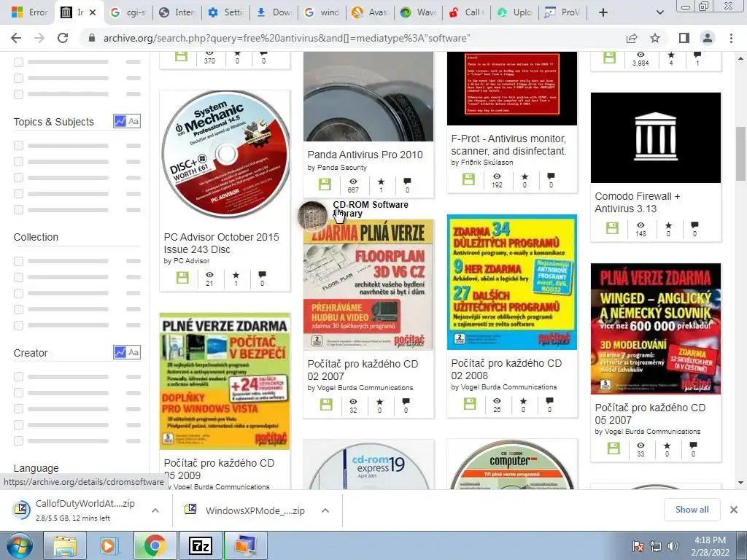Image resolution: width=747 pixels, height=560 pixels.
Task: Open Počítač pro každého CD 02 2008 title
Action: click(x=506, y=369)
